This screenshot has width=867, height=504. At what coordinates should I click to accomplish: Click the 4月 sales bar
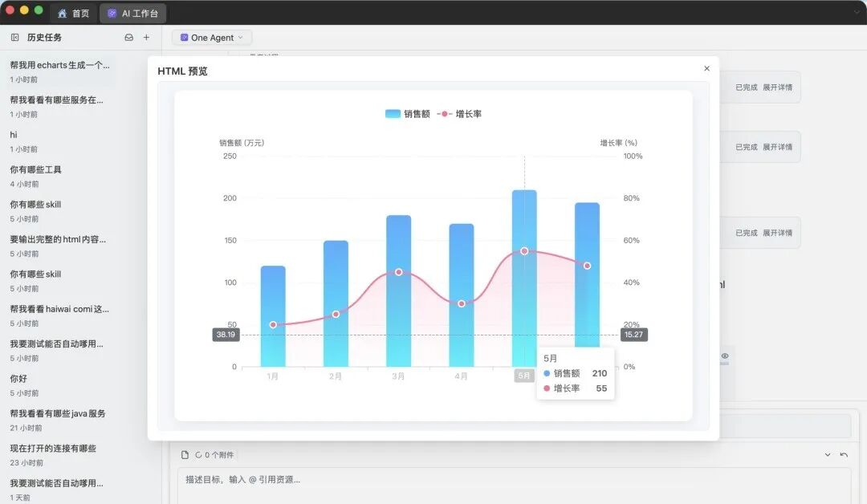[x=461, y=295]
